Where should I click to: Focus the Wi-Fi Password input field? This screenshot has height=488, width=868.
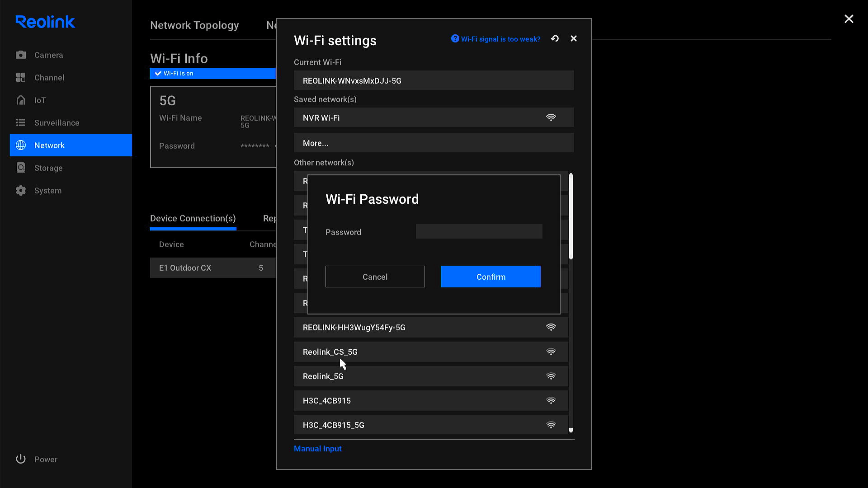[x=479, y=232]
